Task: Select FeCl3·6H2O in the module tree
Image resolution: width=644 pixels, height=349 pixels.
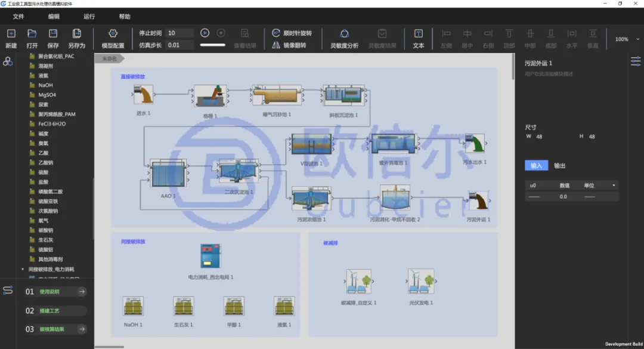Action: coord(52,123)
